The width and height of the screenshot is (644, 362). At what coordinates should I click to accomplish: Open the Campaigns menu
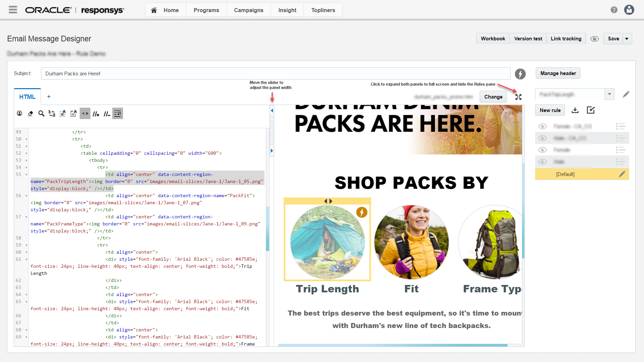249,10
